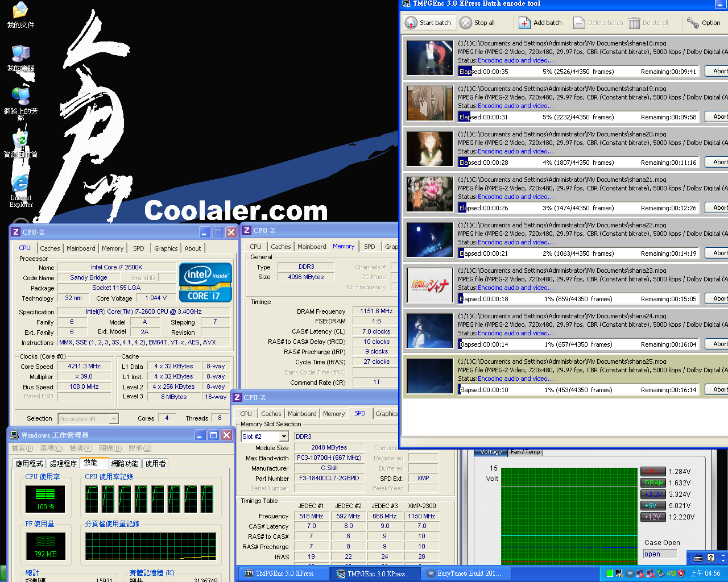Open the Option wrench tool in TMPGEnc
Screen dimensions: 728x582
pyautogui.click(x=693, y=23)
